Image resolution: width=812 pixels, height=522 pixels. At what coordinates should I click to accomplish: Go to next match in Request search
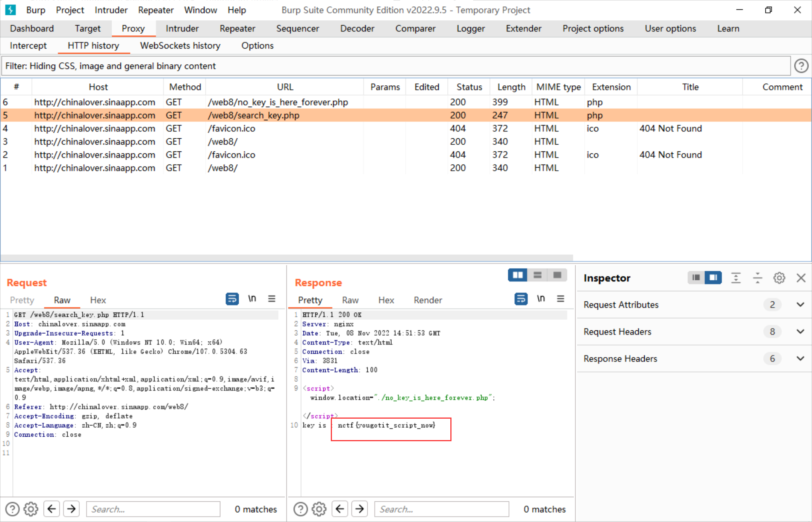[x=71, y=509]
